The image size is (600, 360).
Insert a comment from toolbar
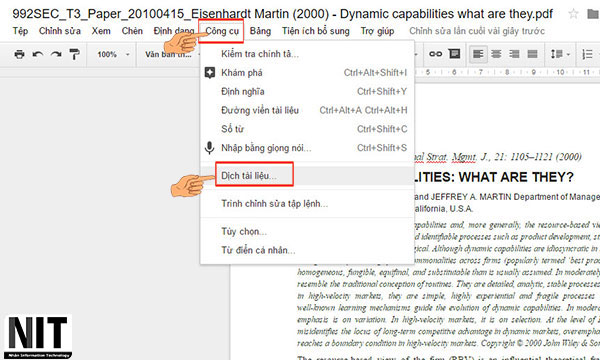pos(454,54)
